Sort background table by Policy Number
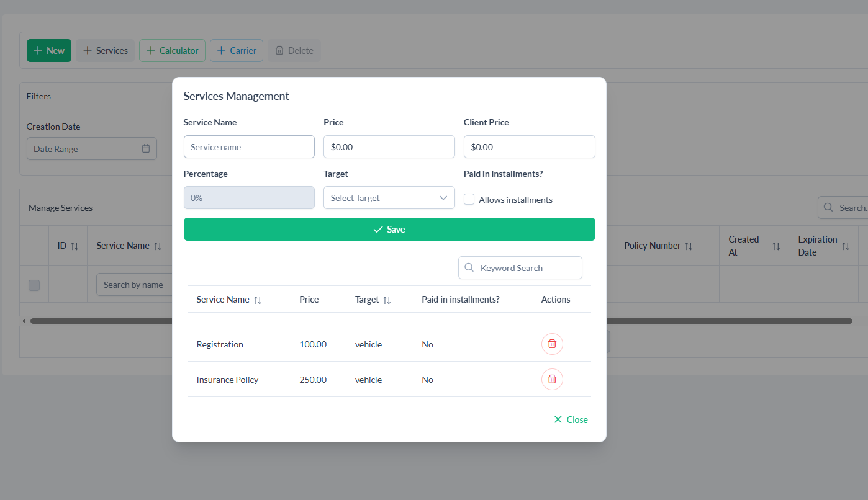This screenshot has height=500, width=868. [x=689, y=246]
